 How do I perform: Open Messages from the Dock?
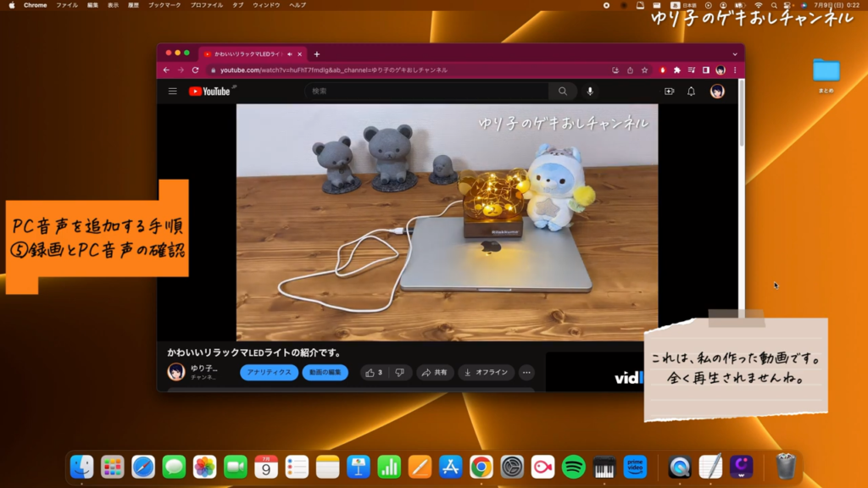[x=174, y=467]
